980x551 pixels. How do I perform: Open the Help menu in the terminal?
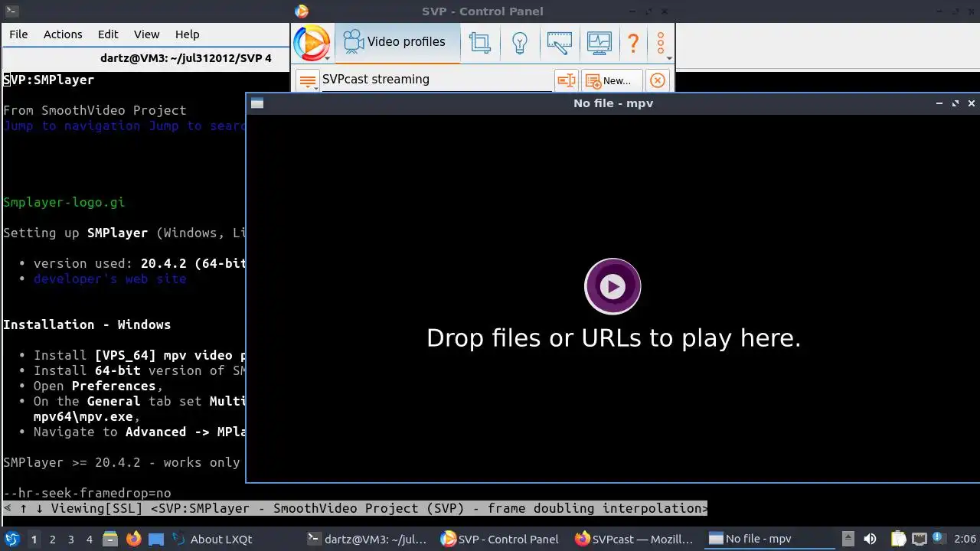click(x=187, y=34)
